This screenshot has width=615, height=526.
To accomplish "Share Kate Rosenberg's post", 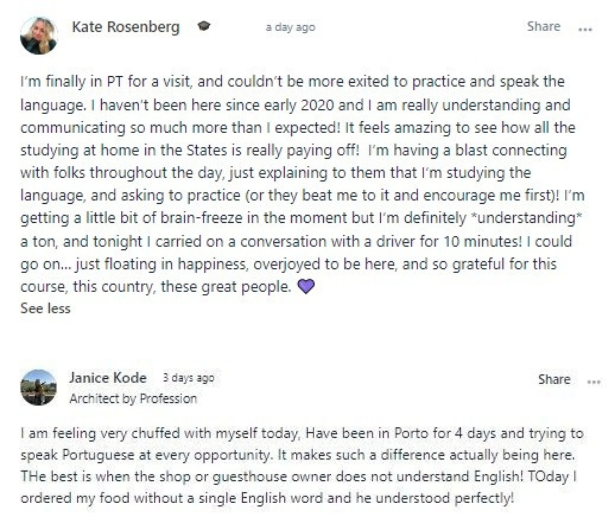I will [543, 27].
